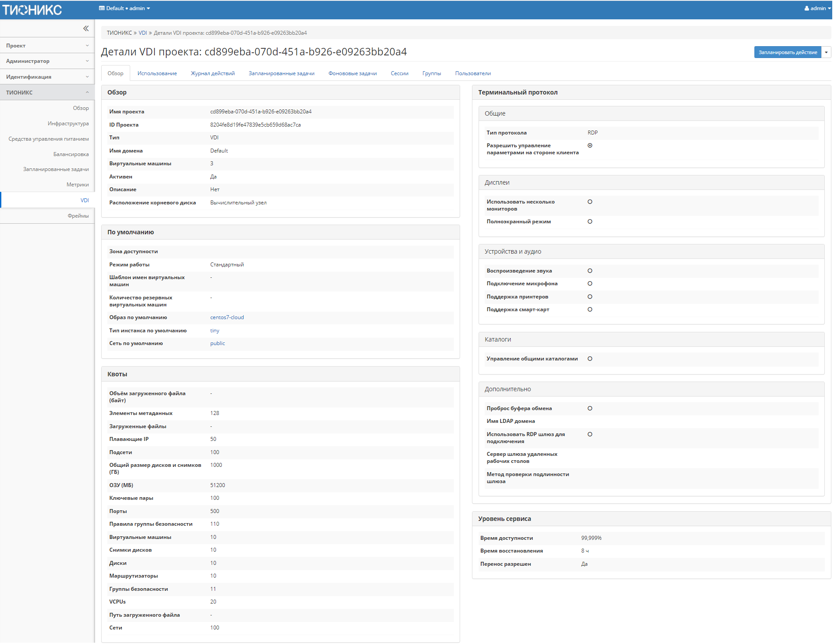Enable Воспроизведение звука
The height and width of the screenshot is (644, 834).
590,270
